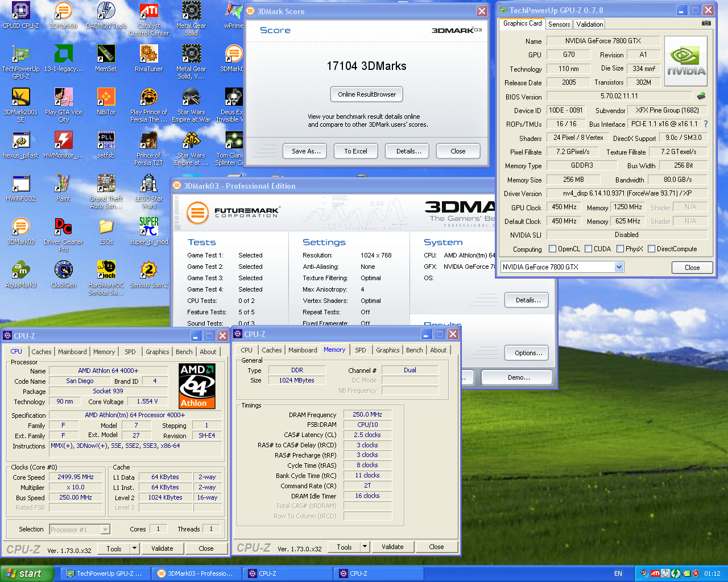Select Play GTA Vice City icon
728x582 pixels.
(63, 106)
